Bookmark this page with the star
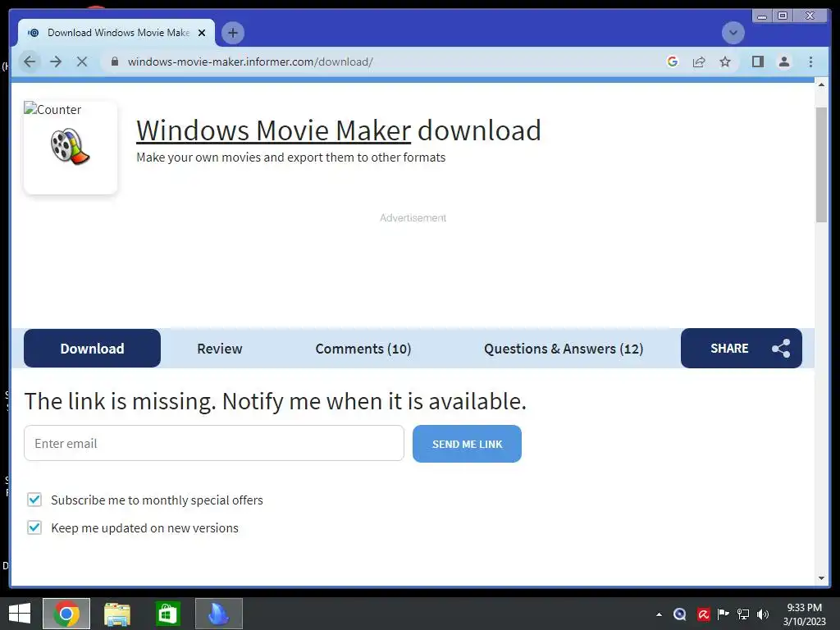Screen dimensions: 840x630 click(x=725, y=62)
